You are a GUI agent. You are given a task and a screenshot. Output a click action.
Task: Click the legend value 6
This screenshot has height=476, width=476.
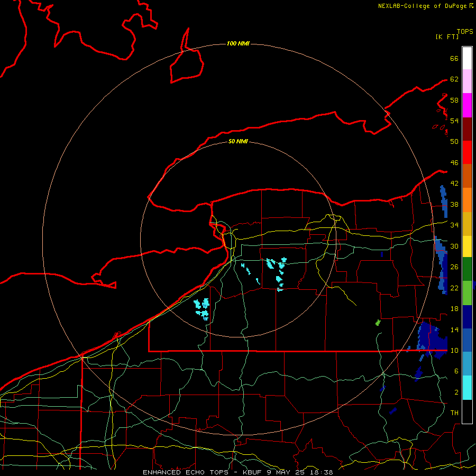(x=456, y=371)
